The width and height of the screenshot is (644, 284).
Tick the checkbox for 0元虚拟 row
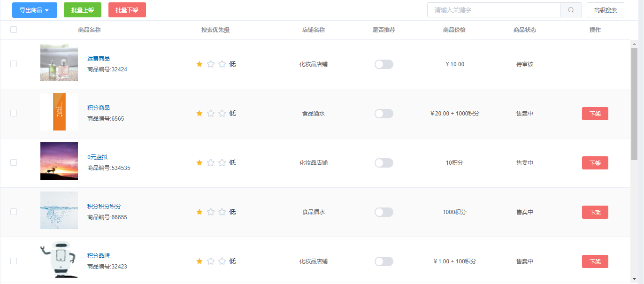[x=14, y=162]
